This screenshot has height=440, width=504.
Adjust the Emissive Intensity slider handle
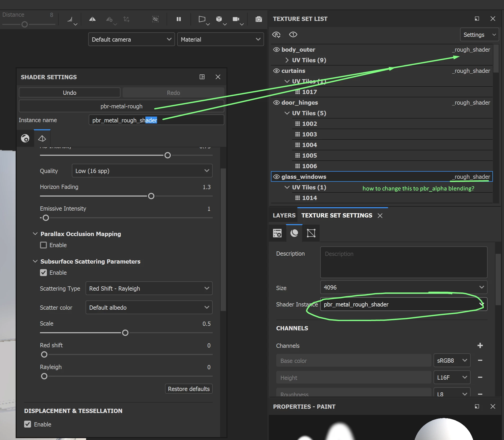[46, 218]
